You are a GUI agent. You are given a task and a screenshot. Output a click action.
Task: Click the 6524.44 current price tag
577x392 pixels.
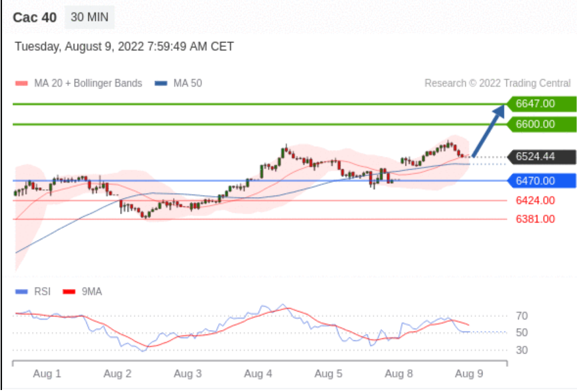[541, 157]
